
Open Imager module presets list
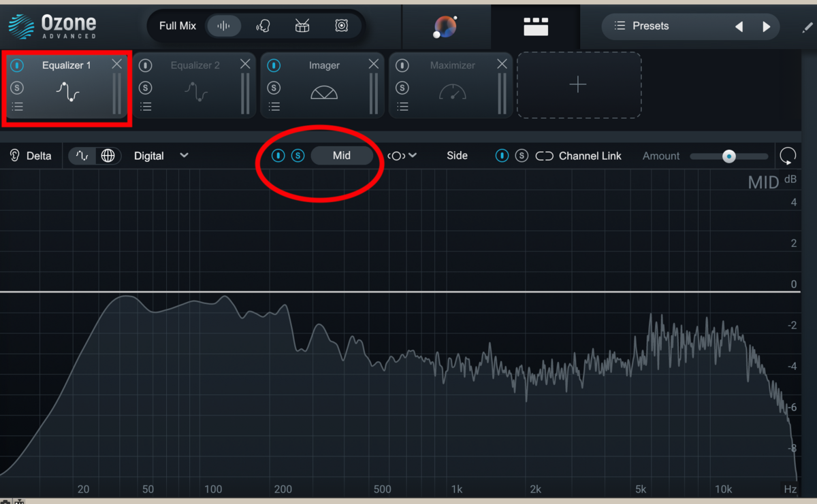click(x=274, y=107)
